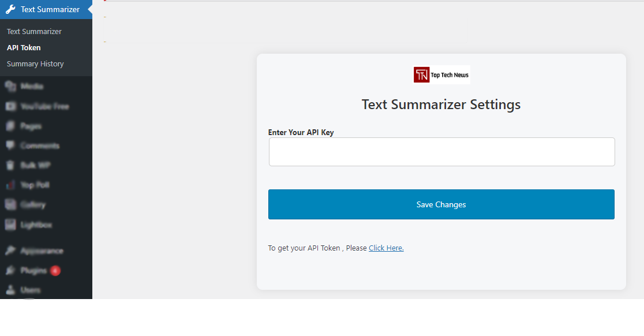Click the Users person icon
644x336 pixels.
[11, 290]
